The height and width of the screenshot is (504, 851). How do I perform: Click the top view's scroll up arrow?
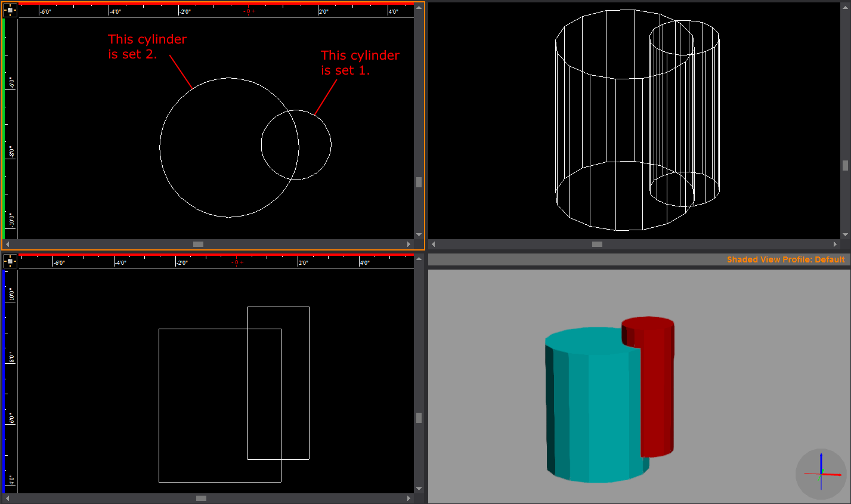click(419, 8)
